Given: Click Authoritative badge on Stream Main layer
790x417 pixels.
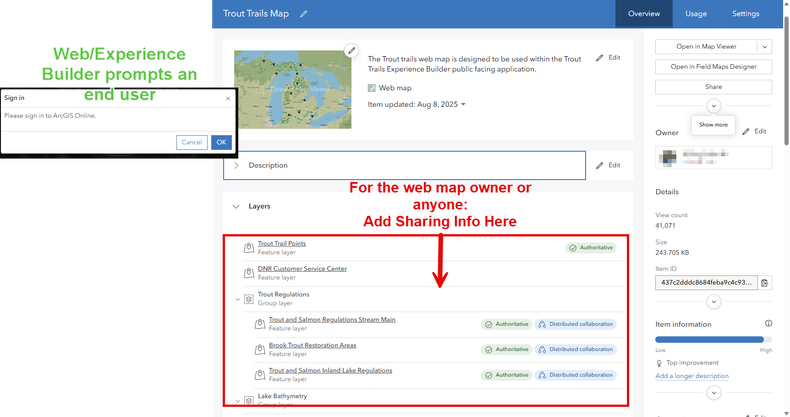Looking at the screenshot, I should pos(506,324).
